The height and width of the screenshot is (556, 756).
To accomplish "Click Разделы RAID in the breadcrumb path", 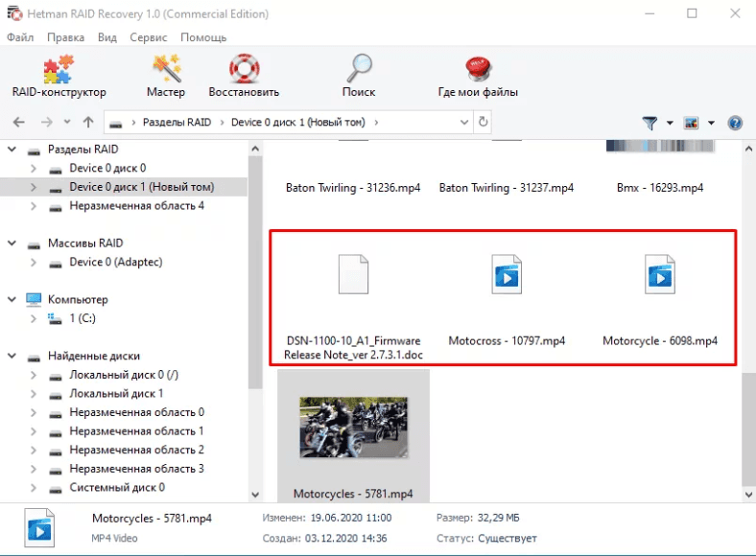I will 177,123.
